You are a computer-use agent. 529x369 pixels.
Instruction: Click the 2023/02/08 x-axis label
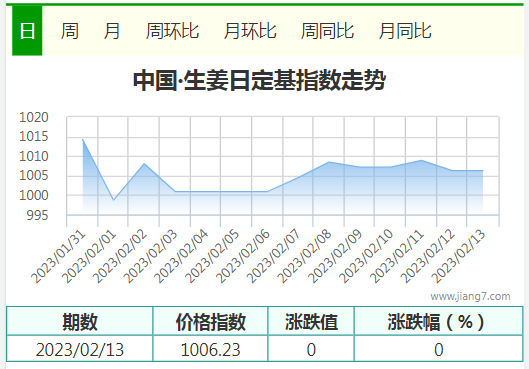(305, 257)
